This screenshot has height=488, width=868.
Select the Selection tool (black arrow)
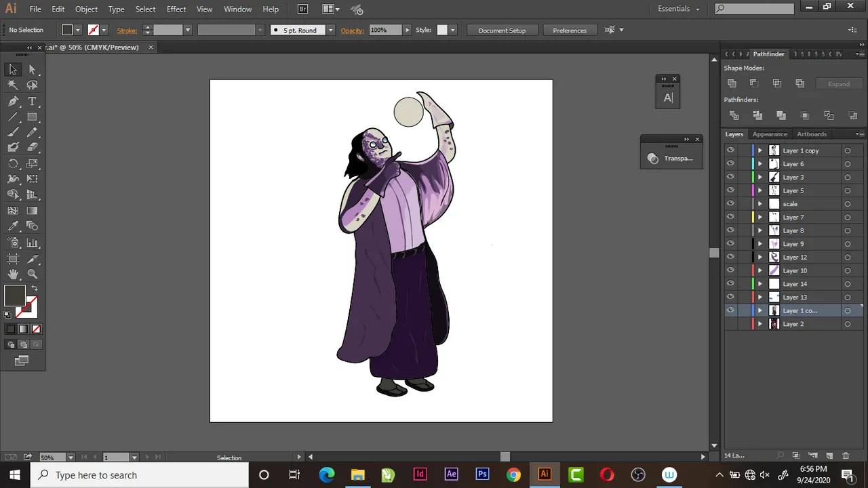tap(13, 69)
